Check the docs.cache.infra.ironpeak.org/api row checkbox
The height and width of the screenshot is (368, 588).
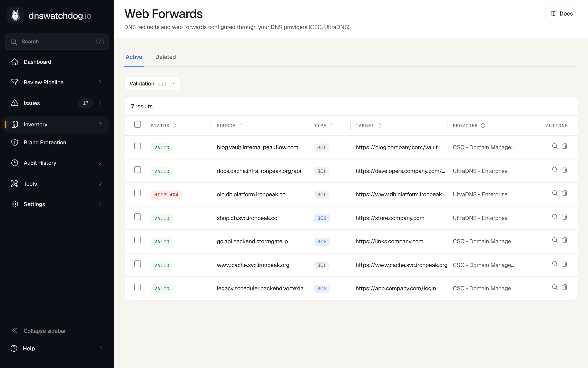[x=138, y=170]
